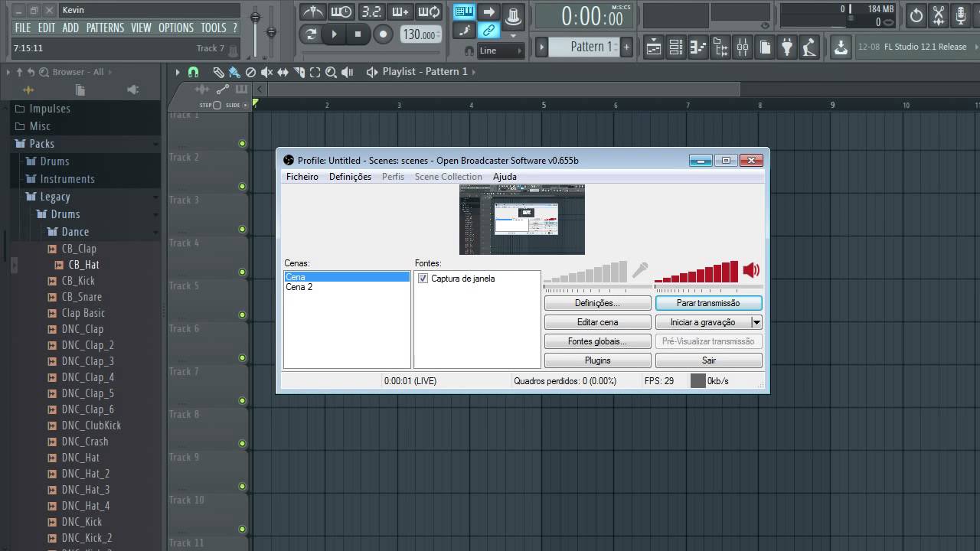Open the FILE menu in FL Studio
Image resolution: width=980 pixels, height=551 pixels.
click(x=23, y=28)
